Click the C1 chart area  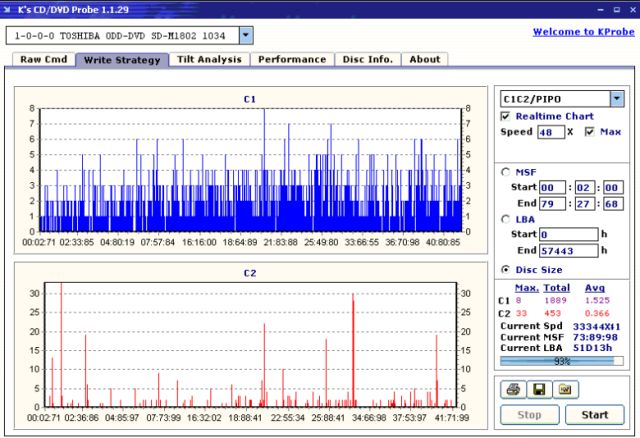pos(251,171)
